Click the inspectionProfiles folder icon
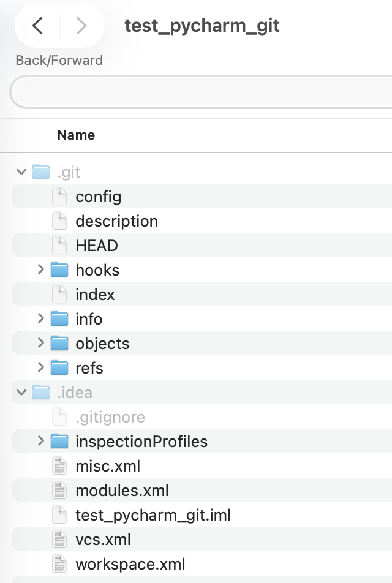The width and height of the screenshot is (392, 583). tap(59, 442)
